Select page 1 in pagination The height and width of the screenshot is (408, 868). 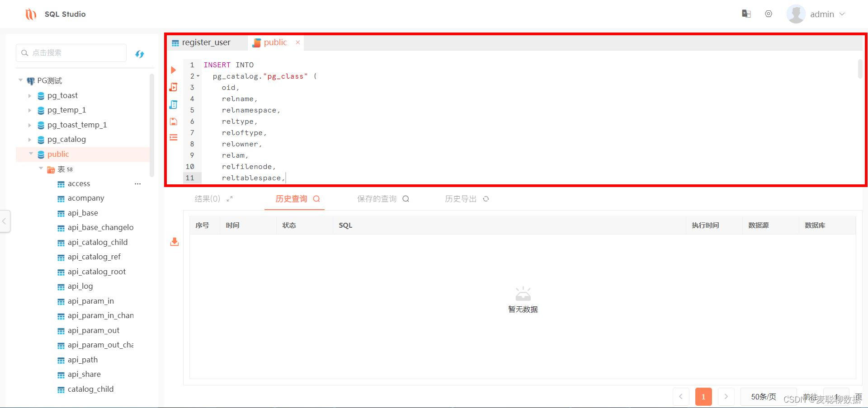[703, 397]
